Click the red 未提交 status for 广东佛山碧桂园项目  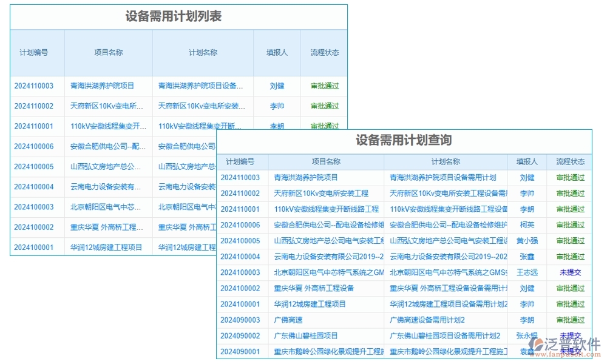tap(569, 335)
